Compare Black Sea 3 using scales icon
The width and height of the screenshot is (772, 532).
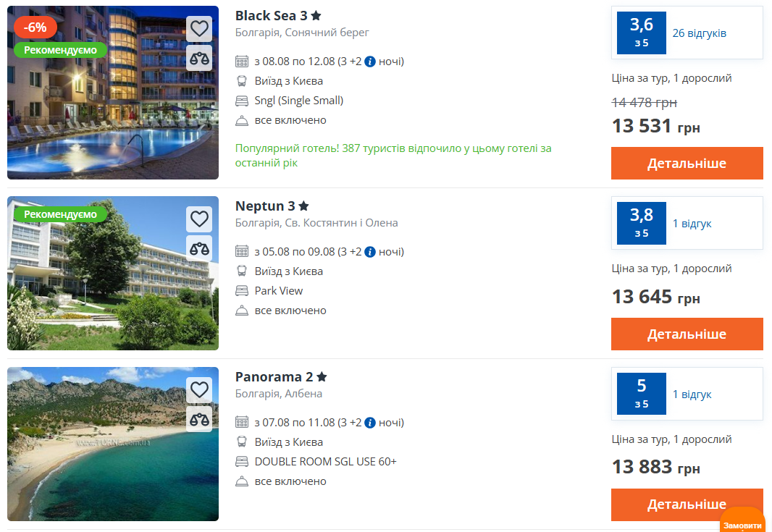click(x=199, y=58)
